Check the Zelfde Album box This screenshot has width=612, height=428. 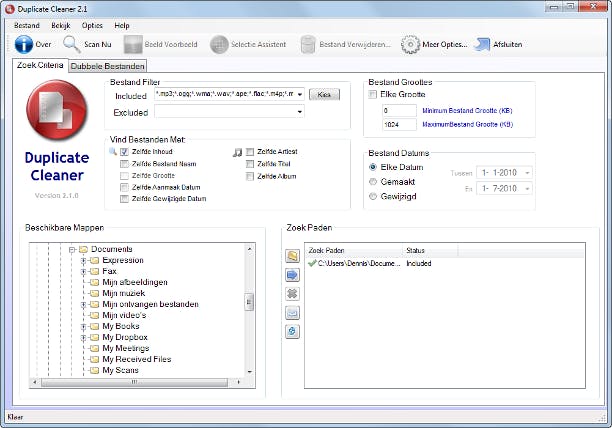click(x=250, y=176)
